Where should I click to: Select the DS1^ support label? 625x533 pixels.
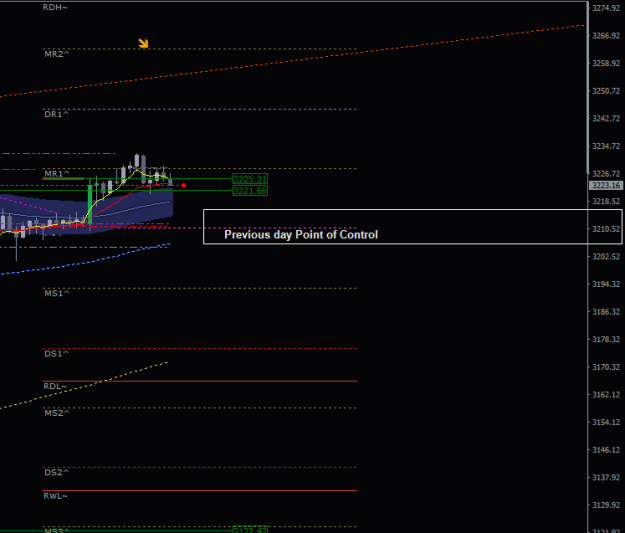click(x=56, y=354)
